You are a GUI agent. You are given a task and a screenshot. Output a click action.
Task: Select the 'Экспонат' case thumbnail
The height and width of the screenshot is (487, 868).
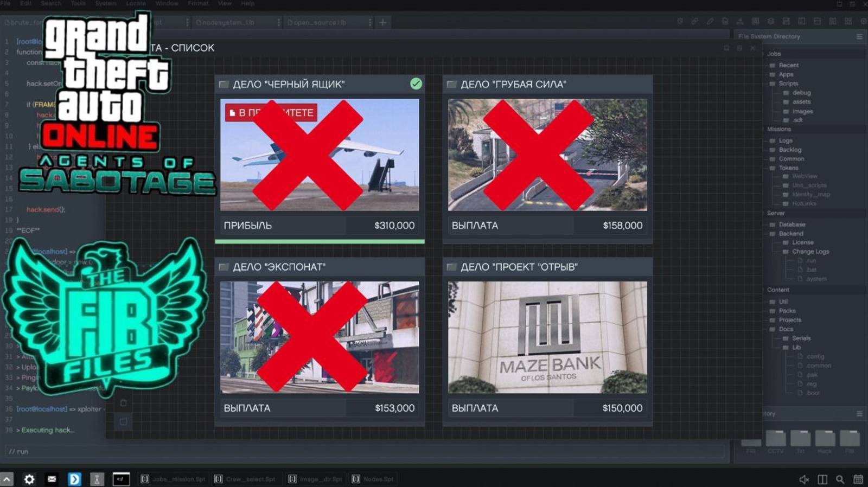(320, 337)
